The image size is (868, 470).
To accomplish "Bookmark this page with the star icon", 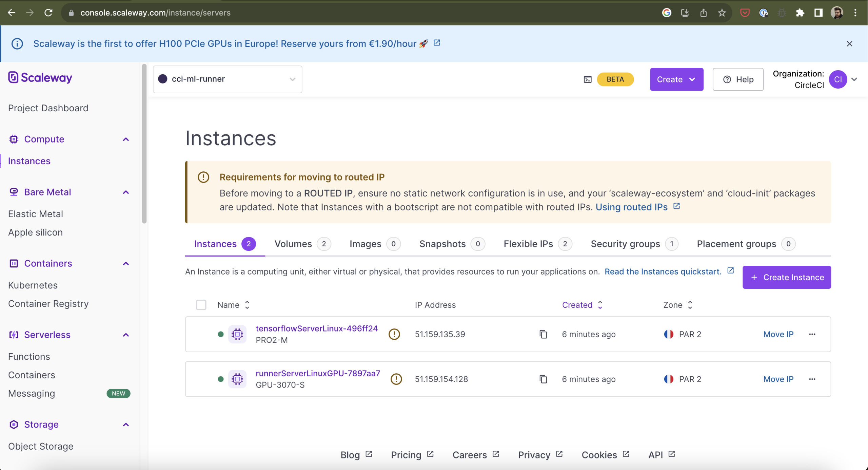I will click(722, 13).
